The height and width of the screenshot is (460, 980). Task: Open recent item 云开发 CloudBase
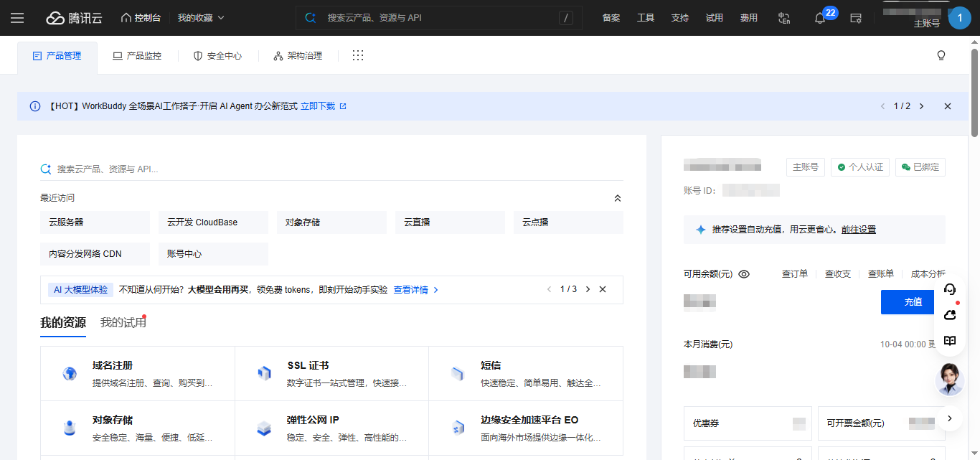pyautogui.click(x=213, y=222)
